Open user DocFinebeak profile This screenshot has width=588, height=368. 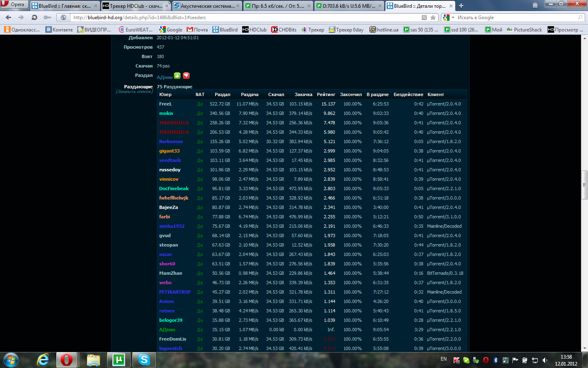174,188
